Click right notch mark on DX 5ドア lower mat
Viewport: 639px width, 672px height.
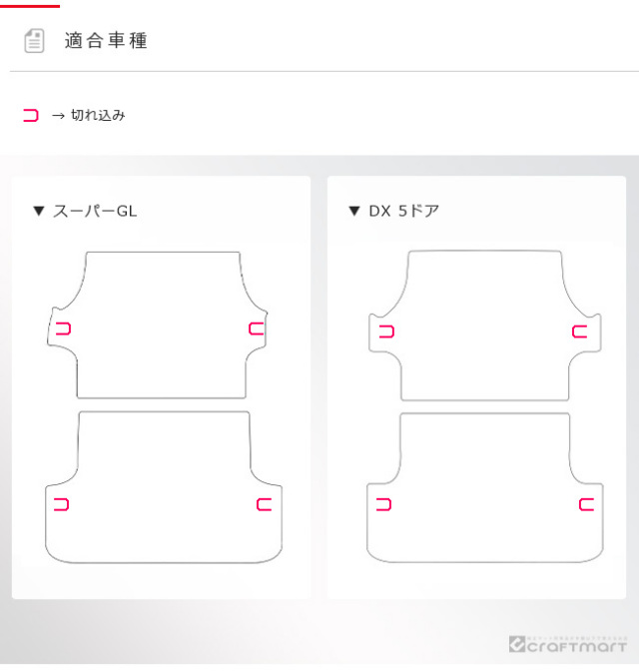click(x=586, y=504)
